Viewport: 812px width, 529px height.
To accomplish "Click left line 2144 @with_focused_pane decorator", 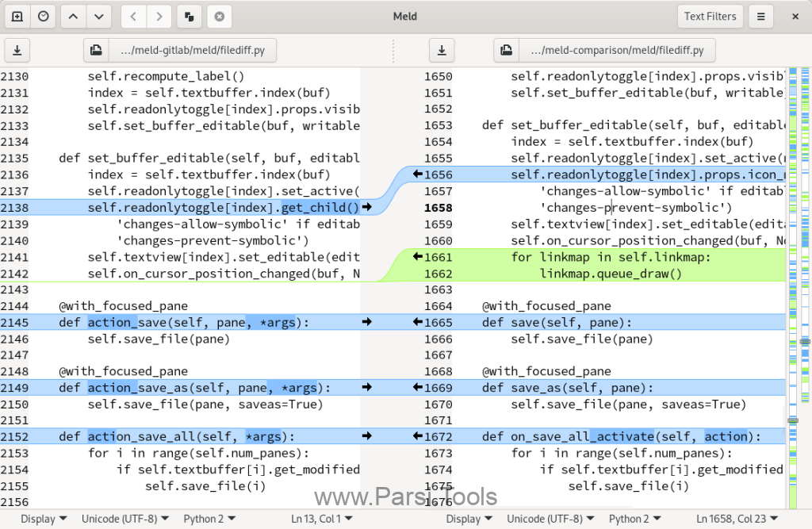I will (123, 305).
